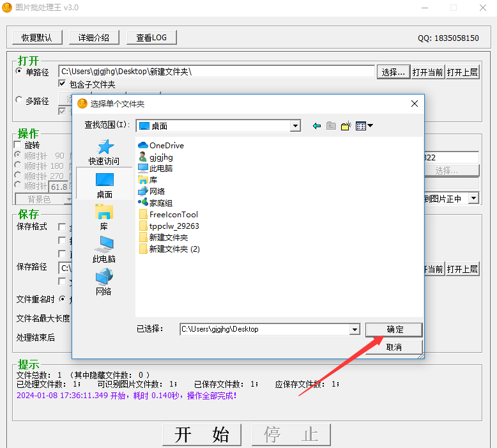This screenshot has height=448, width=497.
Task: Expand 已选择 path dropdown arrow
Action: (x=355, y=329)
